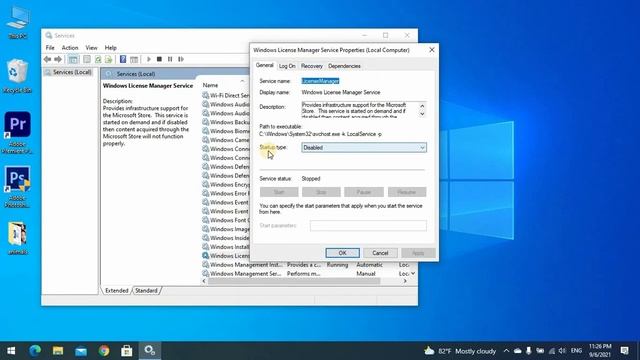Switch to the Log On tab
Viewport: 640px width, 360px height.
287,66
